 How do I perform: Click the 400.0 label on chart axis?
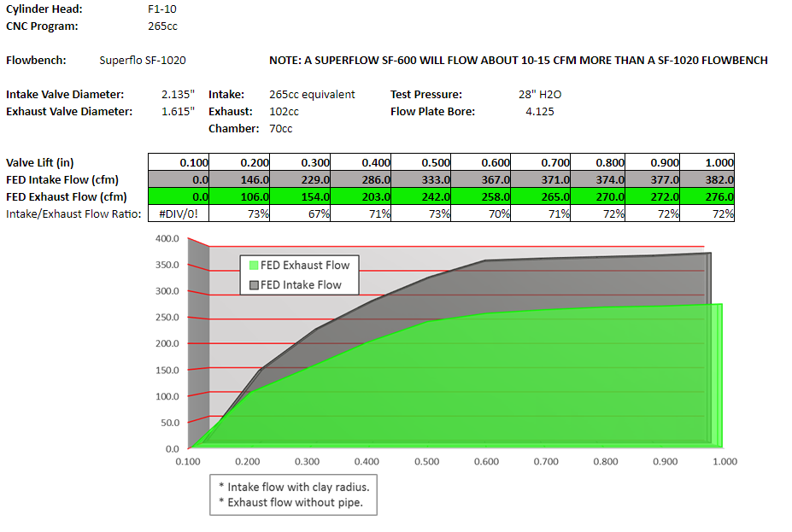click(167, 239)
